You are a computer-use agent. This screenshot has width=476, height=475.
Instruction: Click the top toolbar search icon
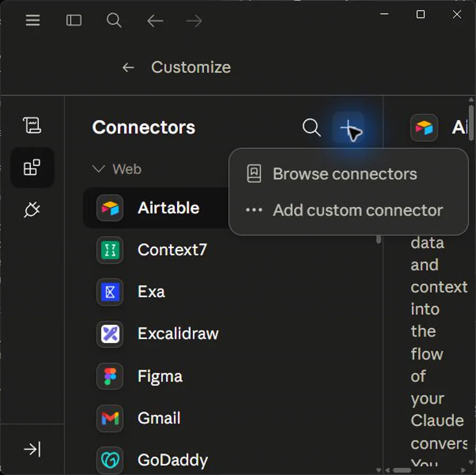(x=114, y=20)
